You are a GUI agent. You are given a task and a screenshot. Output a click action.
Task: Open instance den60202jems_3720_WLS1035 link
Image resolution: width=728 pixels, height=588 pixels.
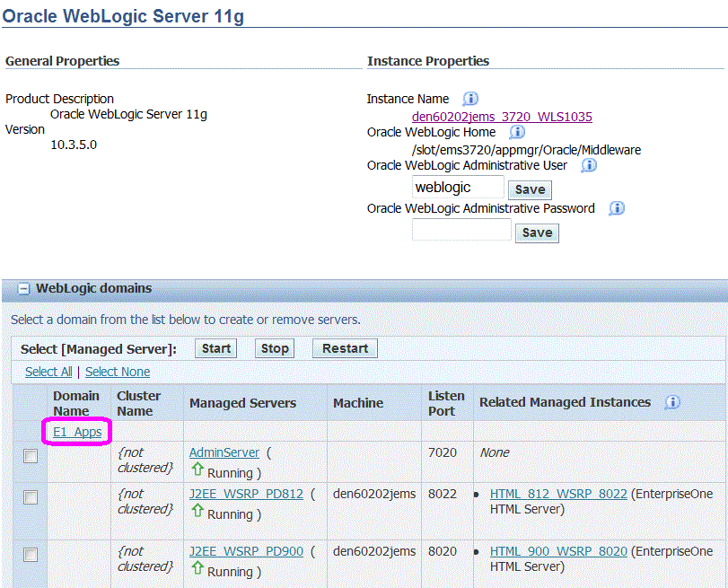(502, 117)
